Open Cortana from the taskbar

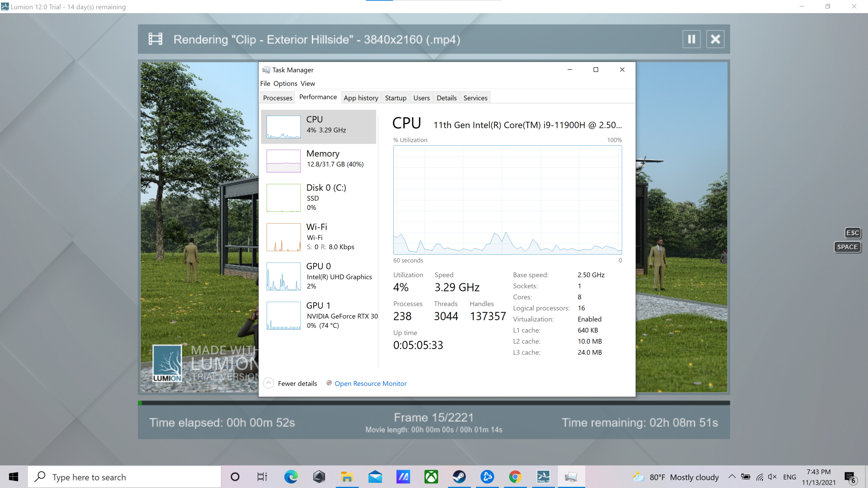click(x=235, y=477)
